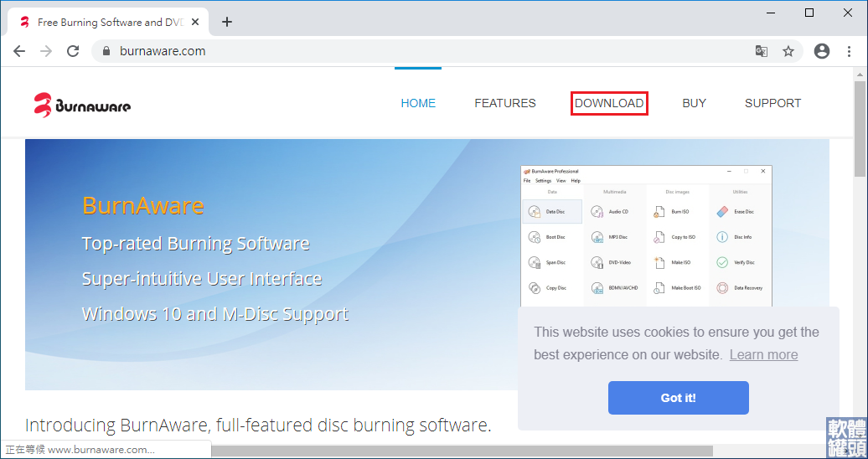Open BUY navigation item
Viewport: 868px width, 459px height.
click(x=695, y=104)
